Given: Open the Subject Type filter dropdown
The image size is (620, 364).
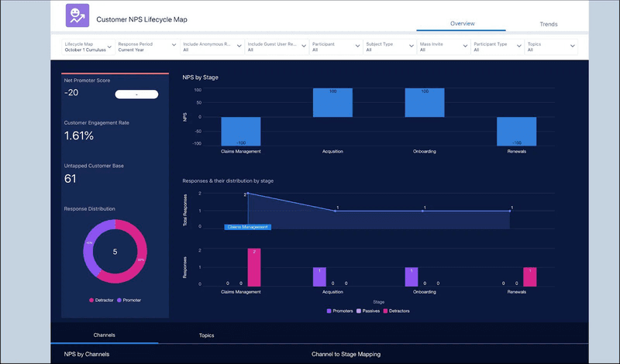Looking at the screenshot, I should pyautogui.click(x=390, y=46).
